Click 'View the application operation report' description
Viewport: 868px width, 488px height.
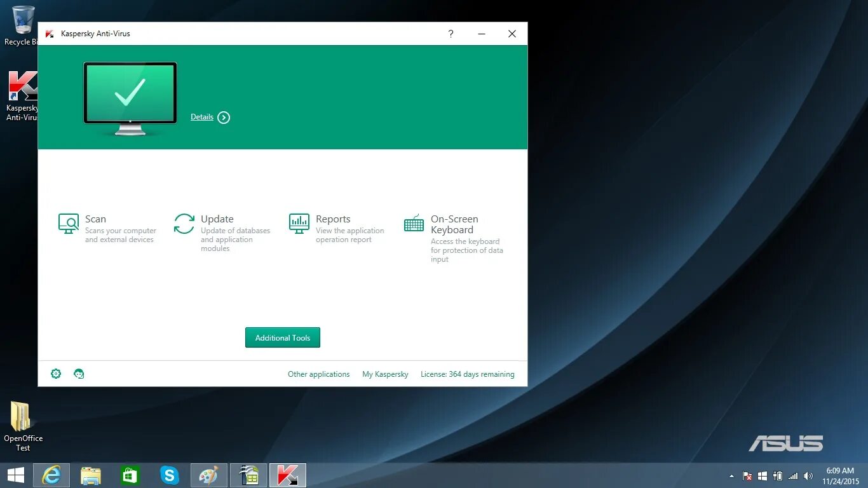[350, 235]
